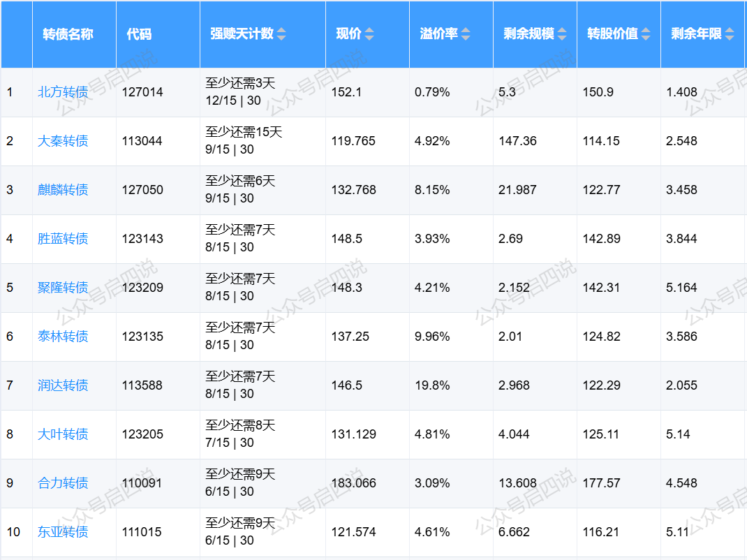
Task: Click the 剩余年限 sort arrows icon
Action: coord(730,34)
